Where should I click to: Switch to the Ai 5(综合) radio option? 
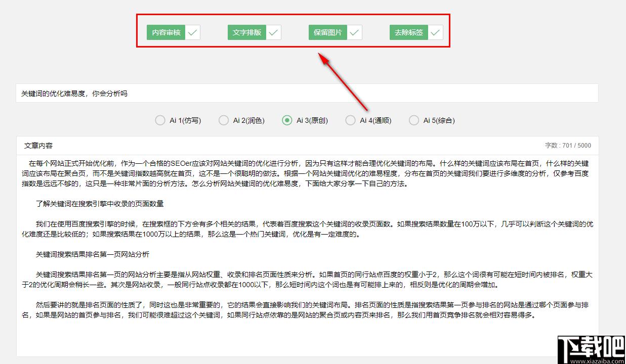414,120
